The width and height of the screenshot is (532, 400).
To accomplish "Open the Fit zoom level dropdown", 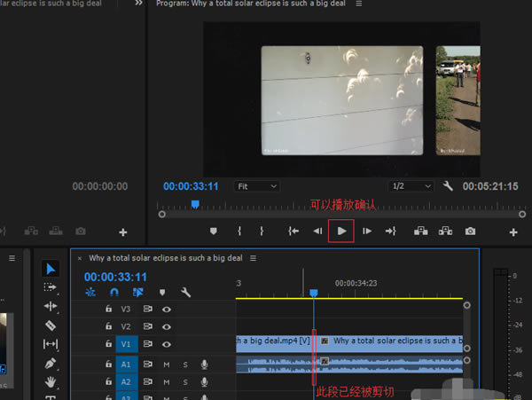I will point(257,186).
